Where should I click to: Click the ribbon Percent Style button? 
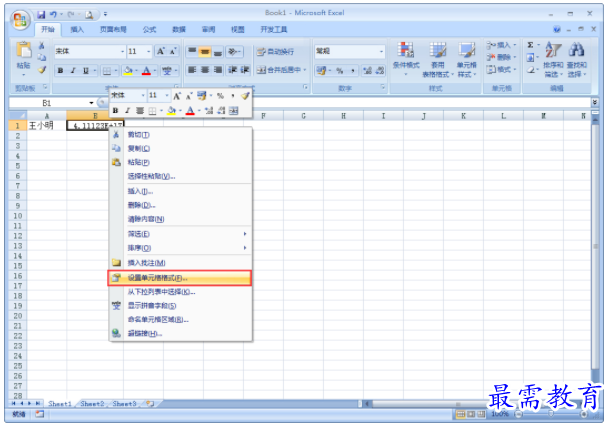(340, 71)
